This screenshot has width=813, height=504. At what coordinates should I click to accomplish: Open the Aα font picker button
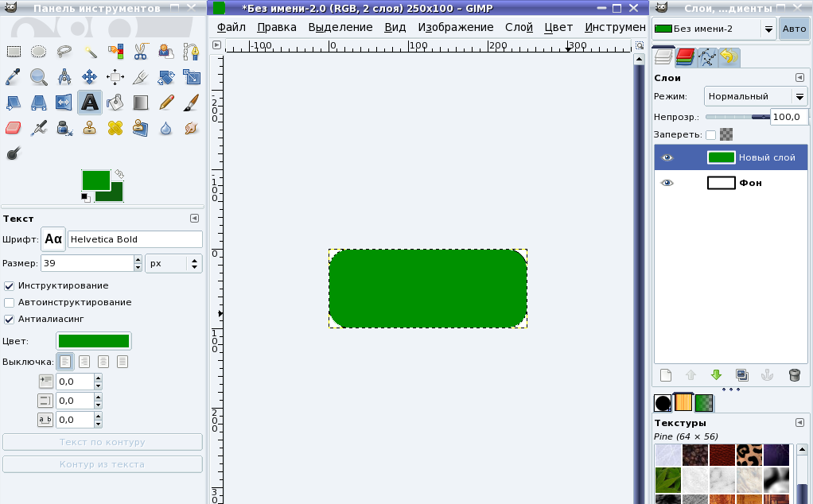pyautogui.click(x=53, y=238)
